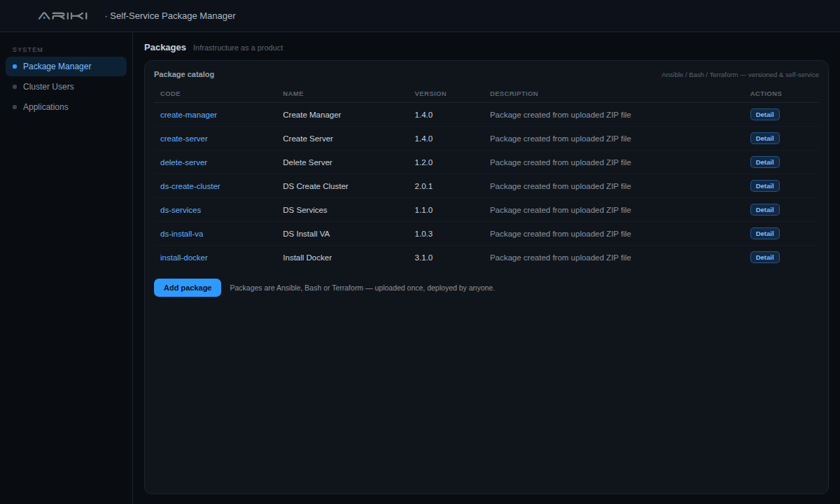
Task: Click version 2.0.1 of ds-create-cluster
Action: point(423,186)
